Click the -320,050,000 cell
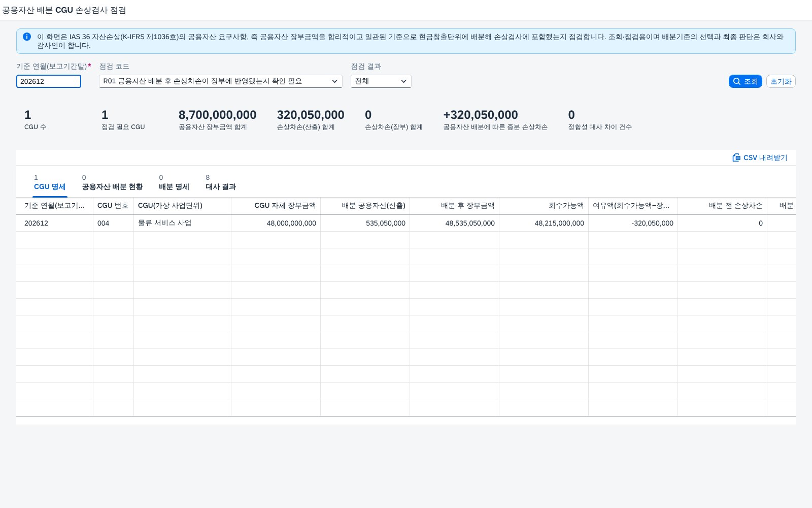Screen dimensions: 812x508 (633, 223)
